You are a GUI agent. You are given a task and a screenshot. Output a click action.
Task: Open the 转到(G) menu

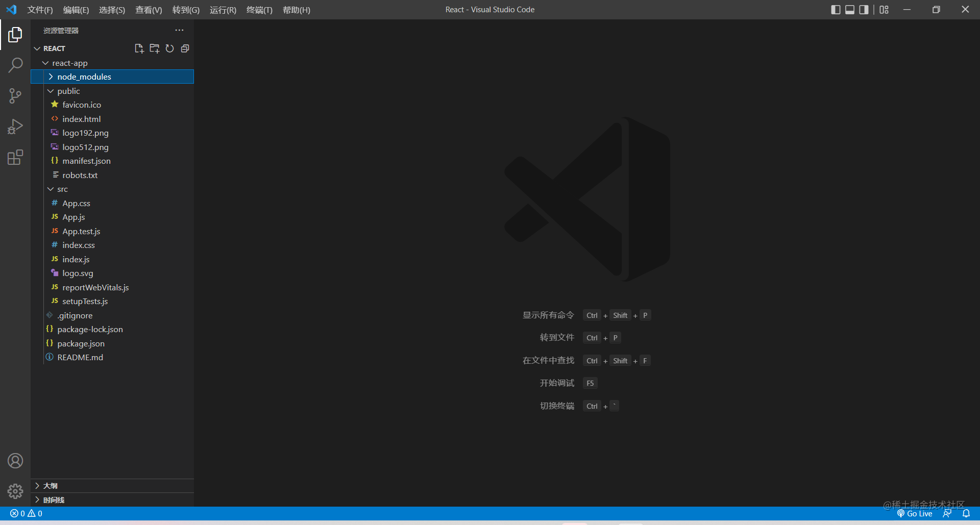186,10
